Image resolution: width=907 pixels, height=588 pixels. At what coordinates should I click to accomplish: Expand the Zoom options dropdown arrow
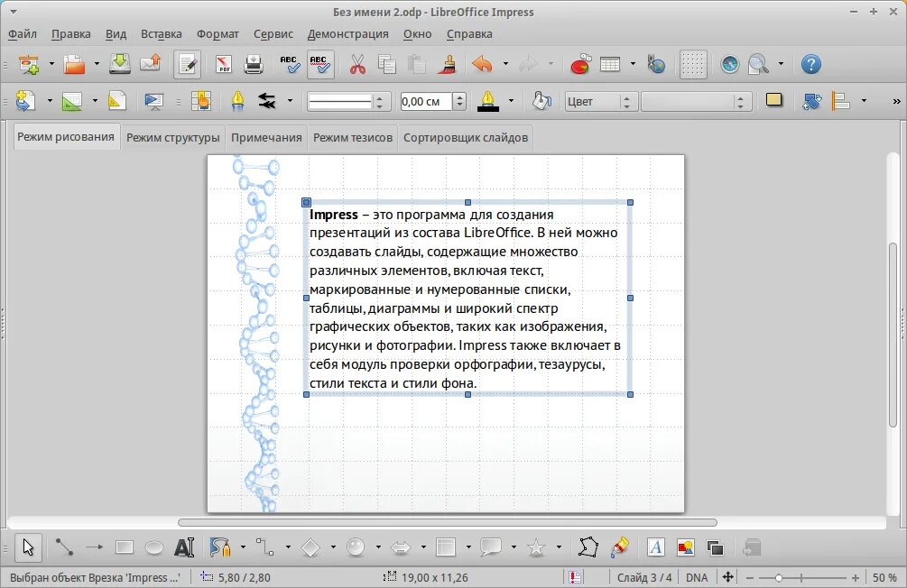pos(781,64)
